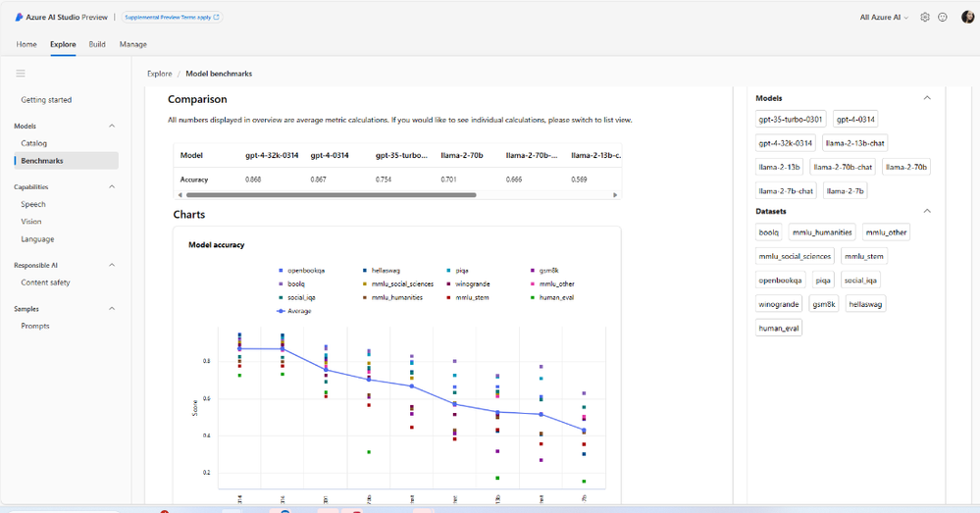Viewport: 980px width, 513px height.
Task: Select social_iqa dataset chip
Action: pos(860,281)
